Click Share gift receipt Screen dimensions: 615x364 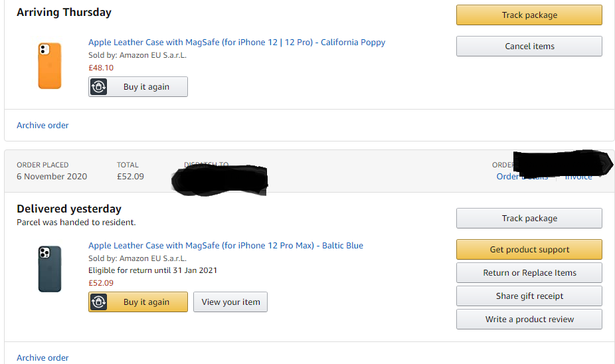tap(529, 296)
